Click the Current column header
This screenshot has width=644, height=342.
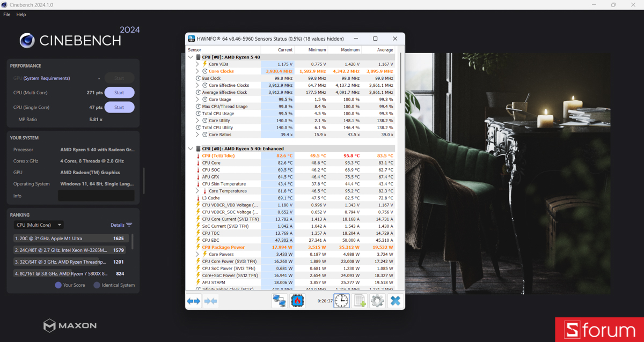pos(285,50)
